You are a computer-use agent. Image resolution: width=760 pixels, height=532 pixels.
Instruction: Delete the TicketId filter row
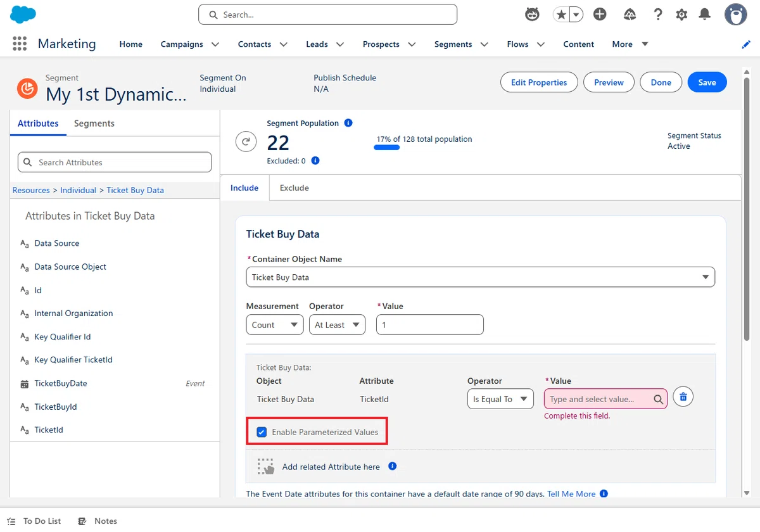683,397
